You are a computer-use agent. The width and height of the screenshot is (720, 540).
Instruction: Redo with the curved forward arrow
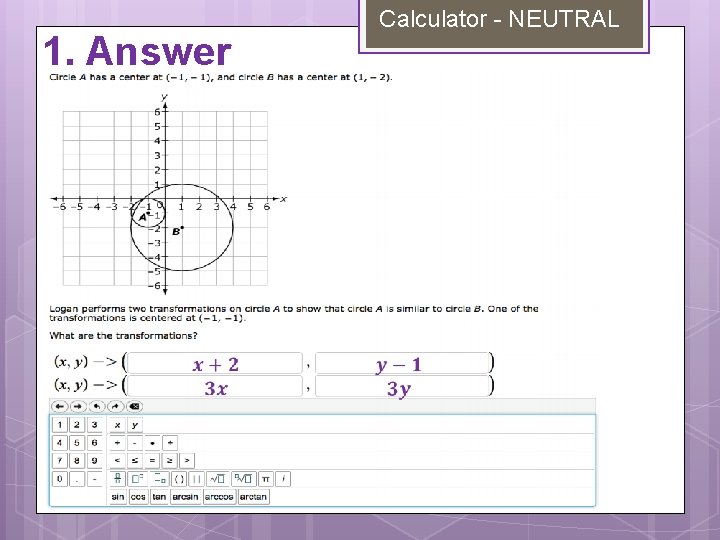(x=115, y=406)
